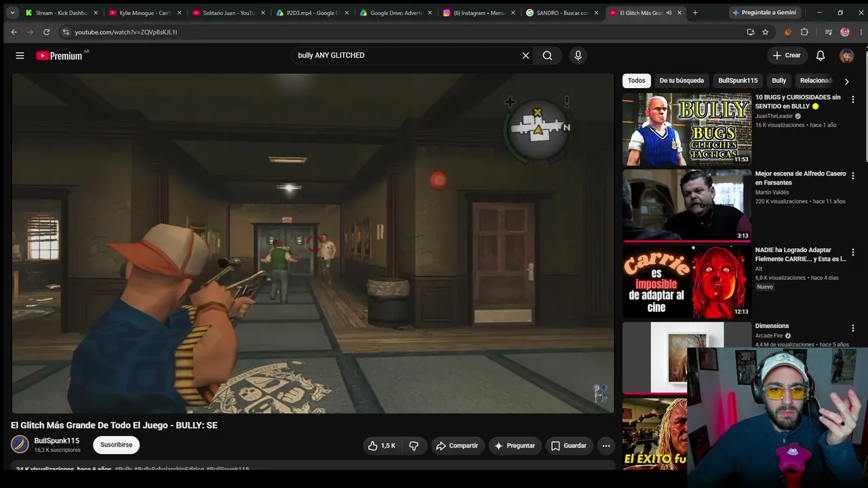Viewport: 868px width, 488px height.
Task: Open the JuanTheLeader channel name
Action: (774, 116)
